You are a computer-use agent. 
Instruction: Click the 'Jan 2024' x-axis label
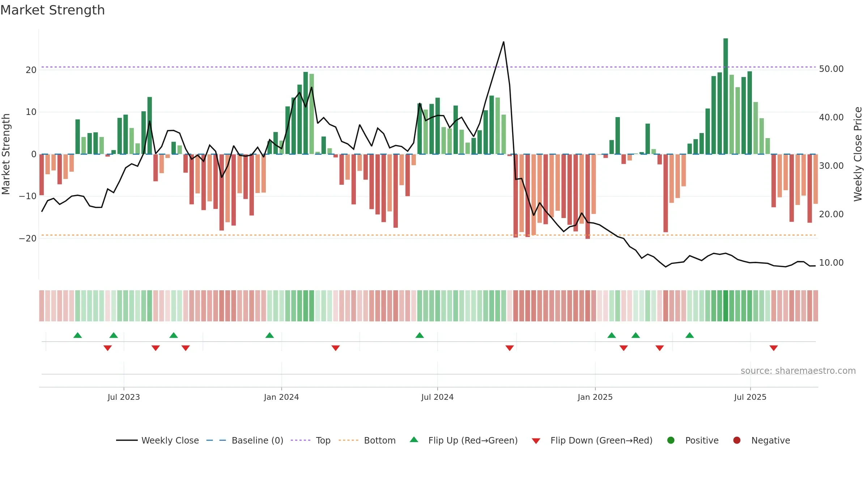click(x=281, y=397)
